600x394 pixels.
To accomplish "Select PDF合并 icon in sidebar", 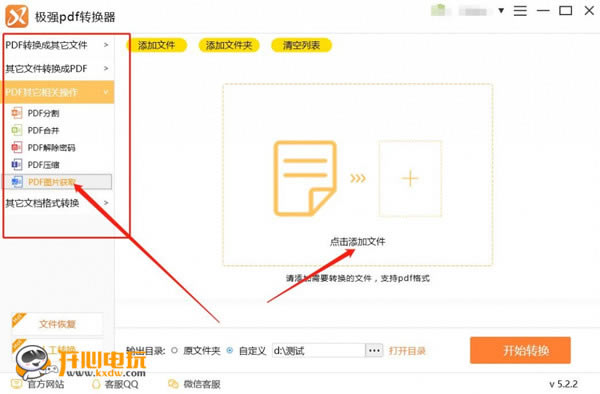I will click(16, 130).
